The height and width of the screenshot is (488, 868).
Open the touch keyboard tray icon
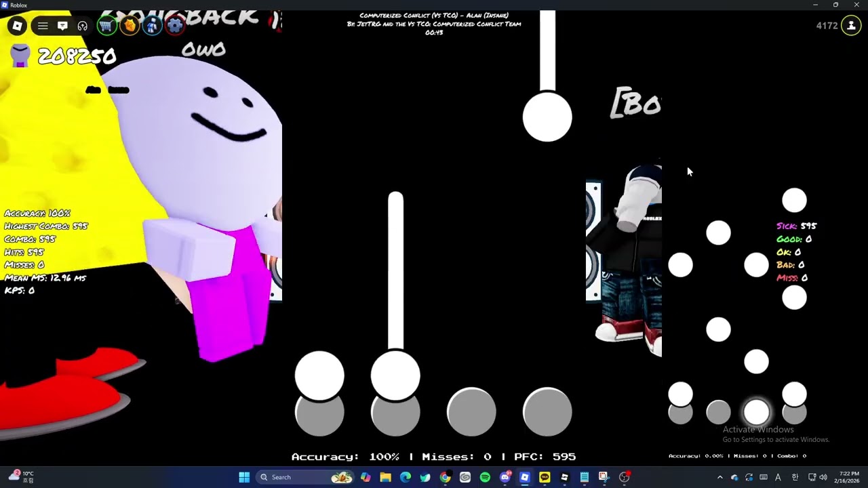(x=764, y=477)
